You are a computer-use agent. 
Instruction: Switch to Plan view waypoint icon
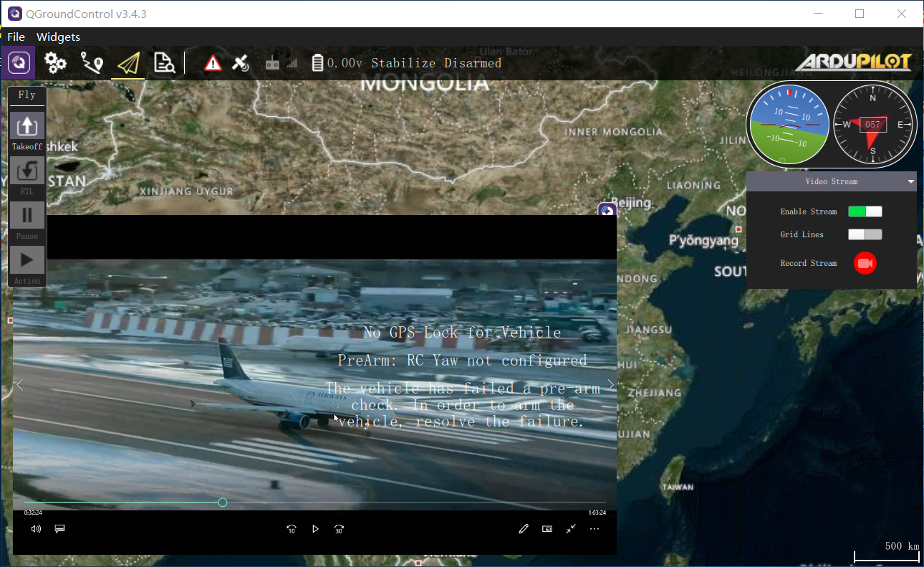92,63
